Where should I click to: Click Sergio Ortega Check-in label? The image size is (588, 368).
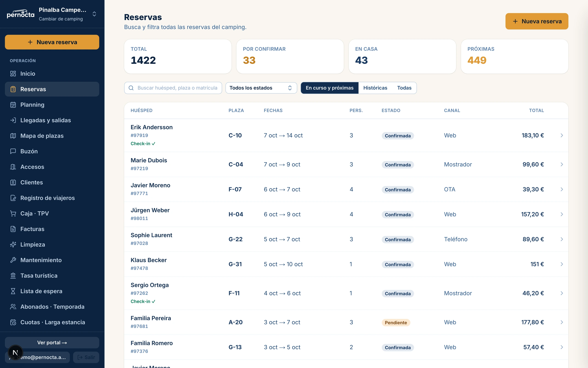[x=143, y=302]
